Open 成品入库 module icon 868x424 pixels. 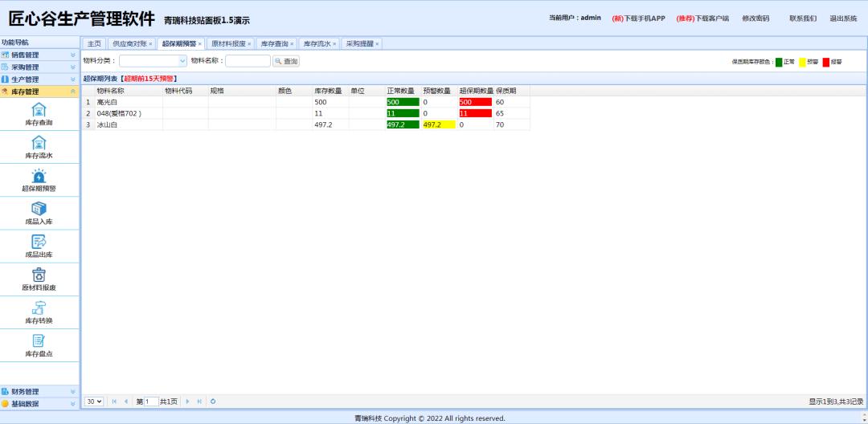pyautogui.click(x=39, y=209)
